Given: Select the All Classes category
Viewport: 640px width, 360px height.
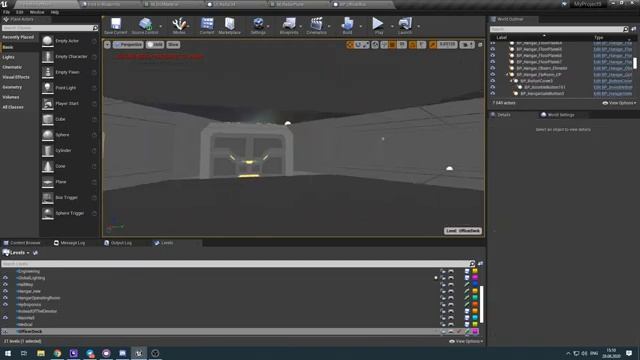Looking at the screenshot, I should [x=13, y=107].
